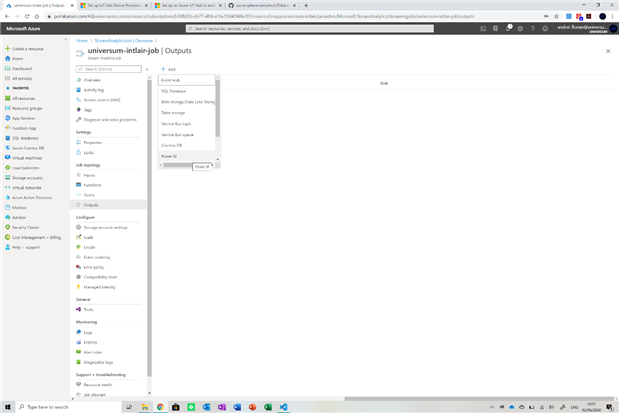Open the Notifications bell icon
The width and height of the screenshot is (619, 413).
508,28
